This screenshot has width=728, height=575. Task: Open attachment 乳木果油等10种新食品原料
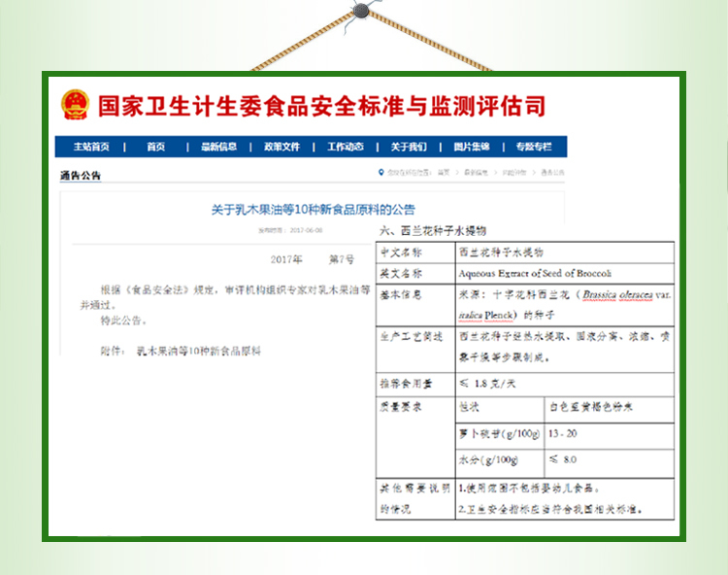pyautogui.click(x=199, y=352)
